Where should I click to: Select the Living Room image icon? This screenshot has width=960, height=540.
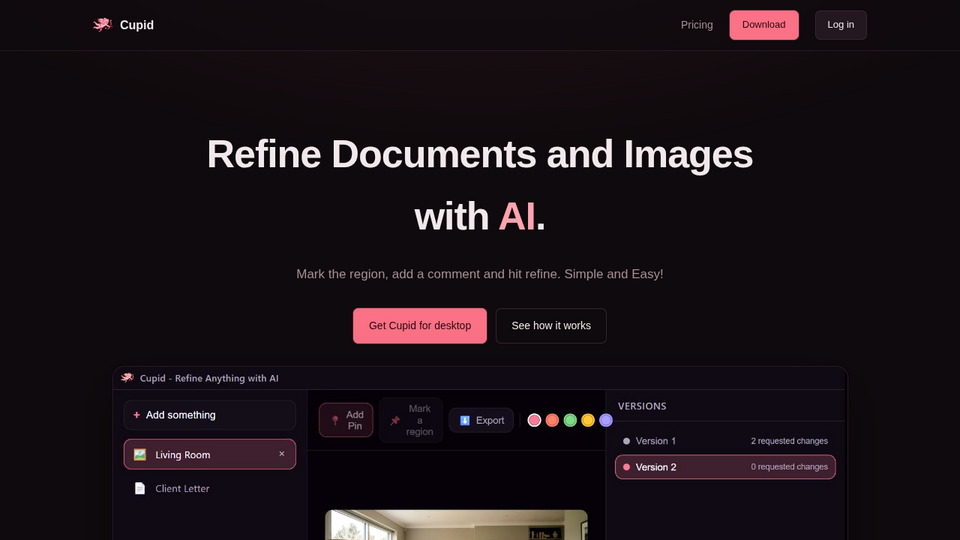pos(140,454)
